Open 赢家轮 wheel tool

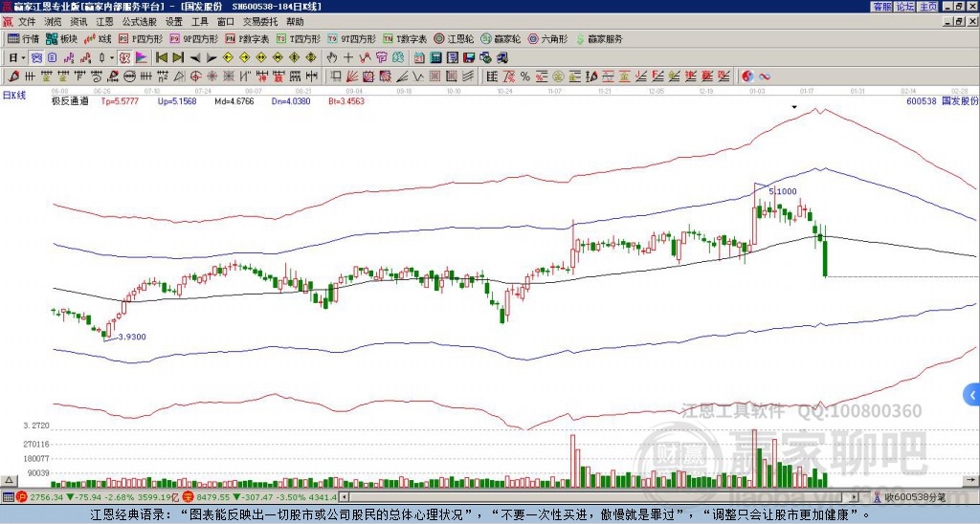(500, 38)
